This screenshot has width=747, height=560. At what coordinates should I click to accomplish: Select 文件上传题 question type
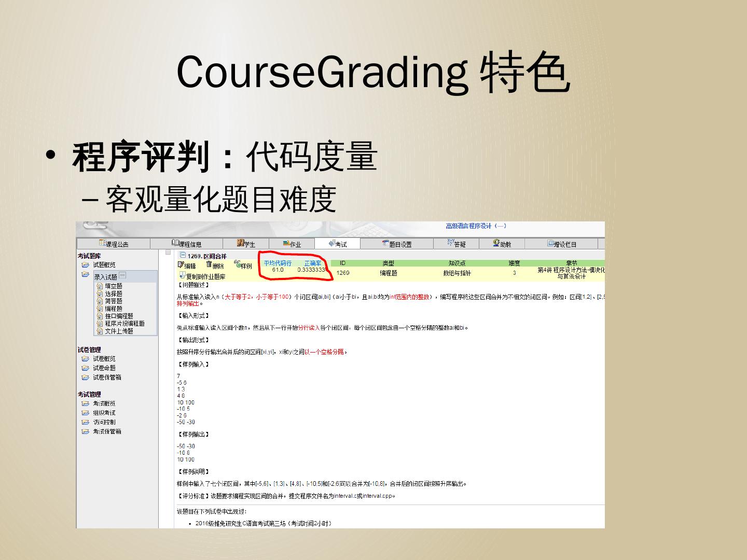pos(119,331)
